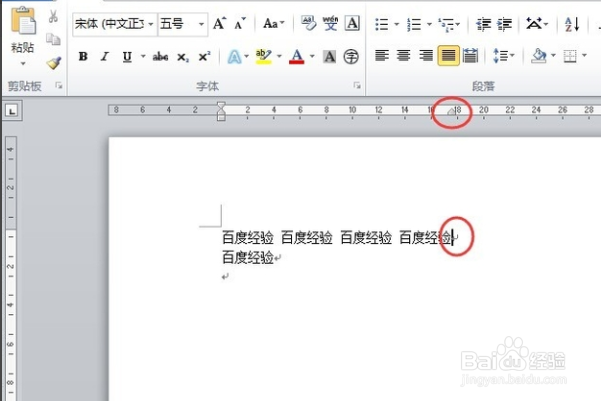This screenshot has width=601, height=401.
Task: Toggle the highlighted Justify alignment
Action: 448,56
